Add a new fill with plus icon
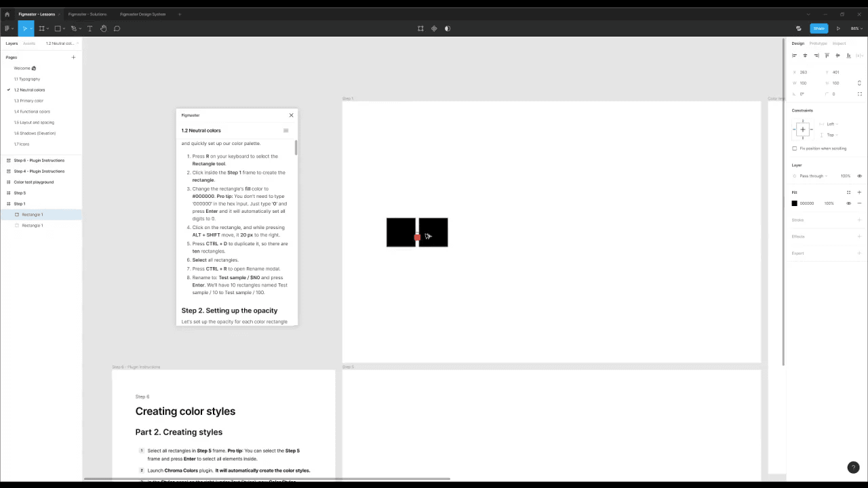Image resolution: width=868 pixels, height=488 pixels. (x=859, y=192)
